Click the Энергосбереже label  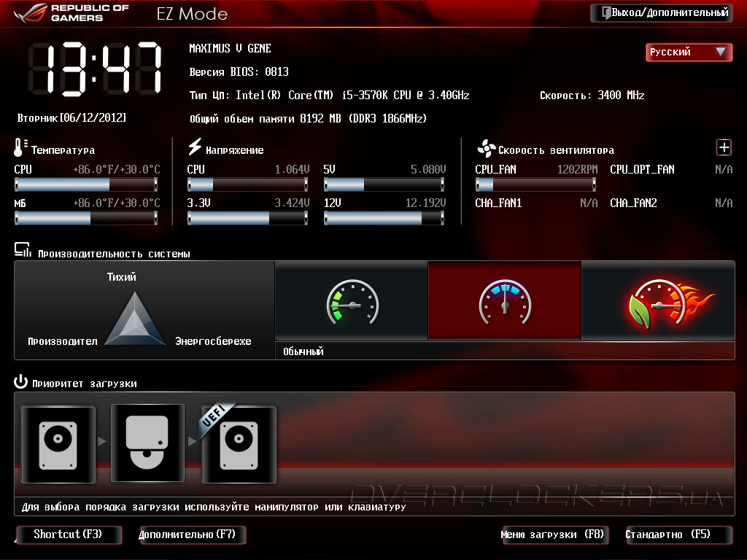[213, 341]
